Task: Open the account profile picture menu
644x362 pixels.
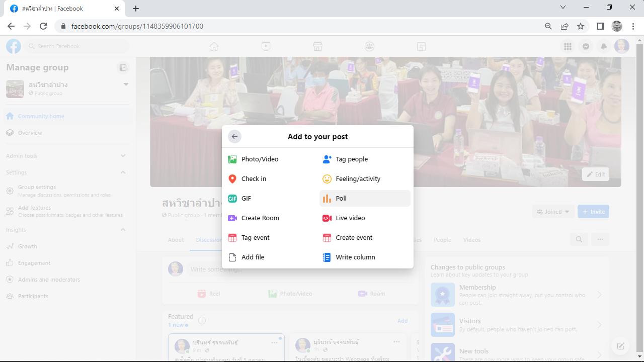Action: pos(622,46)
